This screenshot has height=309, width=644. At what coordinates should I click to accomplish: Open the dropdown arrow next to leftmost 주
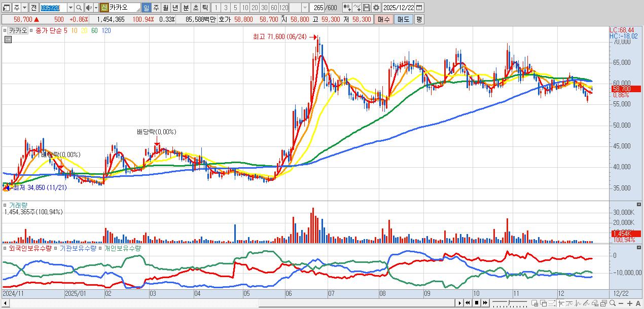click(24, 8)
